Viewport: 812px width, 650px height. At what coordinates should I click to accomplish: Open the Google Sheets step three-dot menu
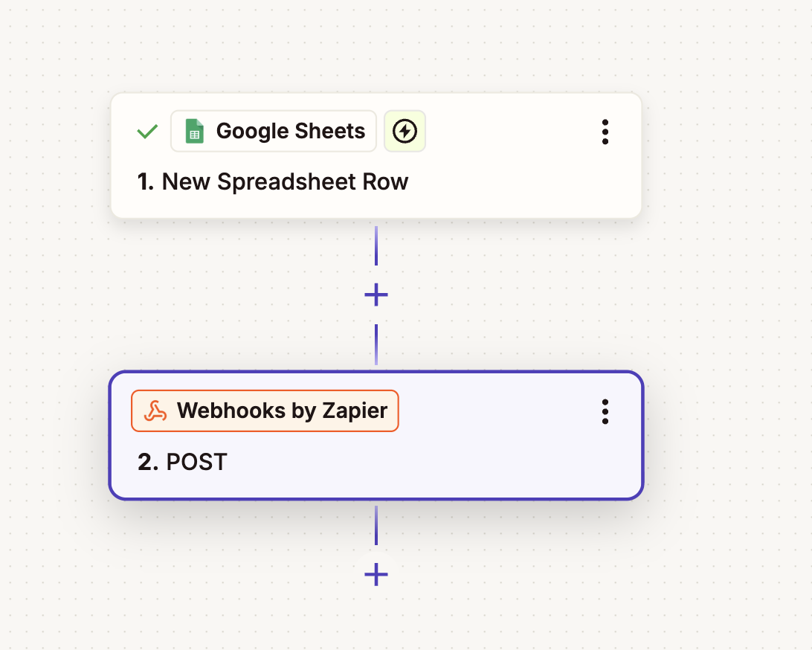tap(605, 132)
